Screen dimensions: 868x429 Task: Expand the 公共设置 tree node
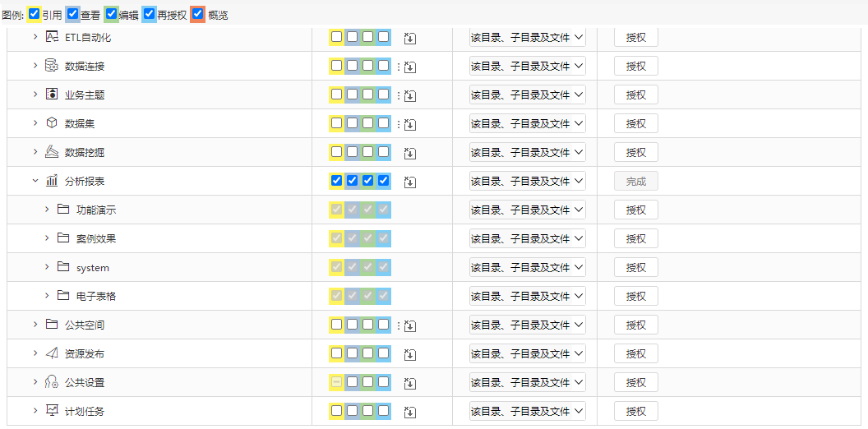pyautogui.click(x=35, y=382)
